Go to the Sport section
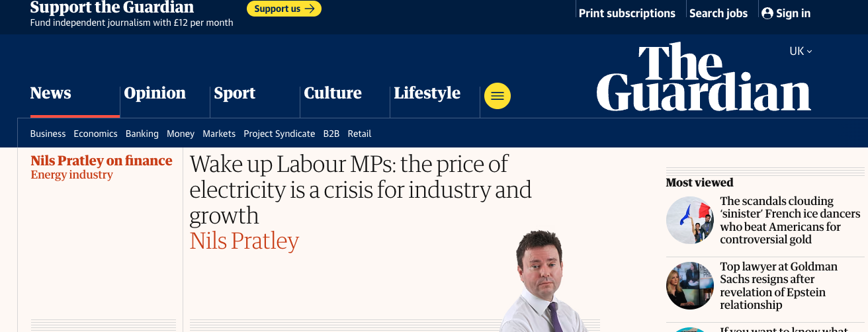The height and width of the screenshot is (332, 868). click(x=234, y=93)
